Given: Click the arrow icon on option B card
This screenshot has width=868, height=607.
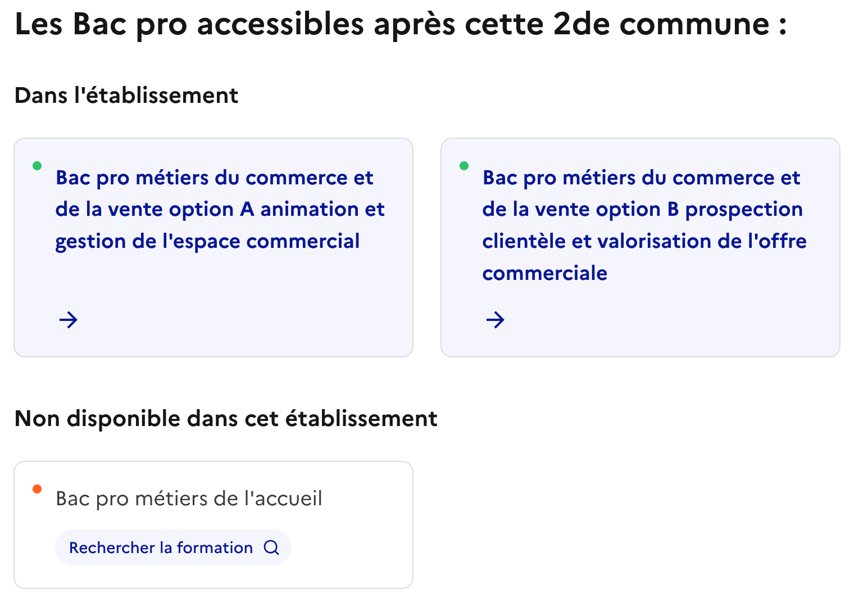Looking at the screenshot, I should [x=495, y=320].
